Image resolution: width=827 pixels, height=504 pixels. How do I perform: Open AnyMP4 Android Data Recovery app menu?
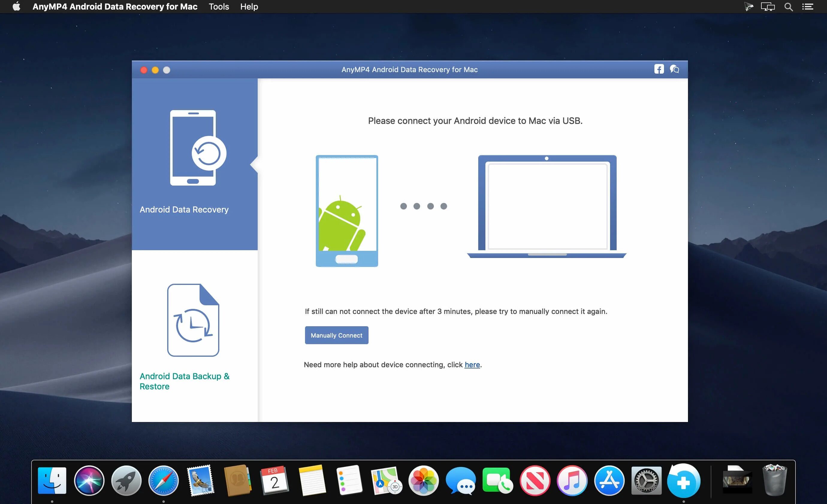tap(115, 7)
